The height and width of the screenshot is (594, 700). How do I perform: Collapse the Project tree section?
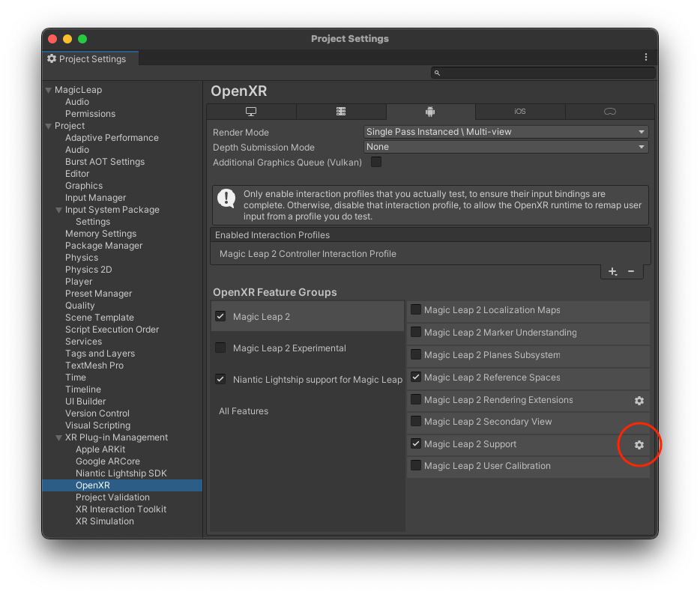coord(48,127)
